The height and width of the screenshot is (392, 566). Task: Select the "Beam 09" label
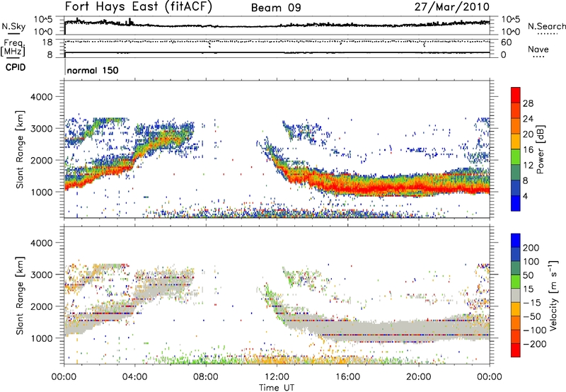pyautogui.click(x=276, y=8)
